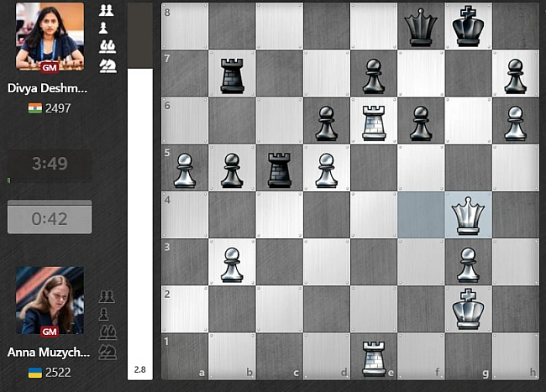Select the white king on g2
This screenshot has height=392, width=546.
(x=468, y=309)
